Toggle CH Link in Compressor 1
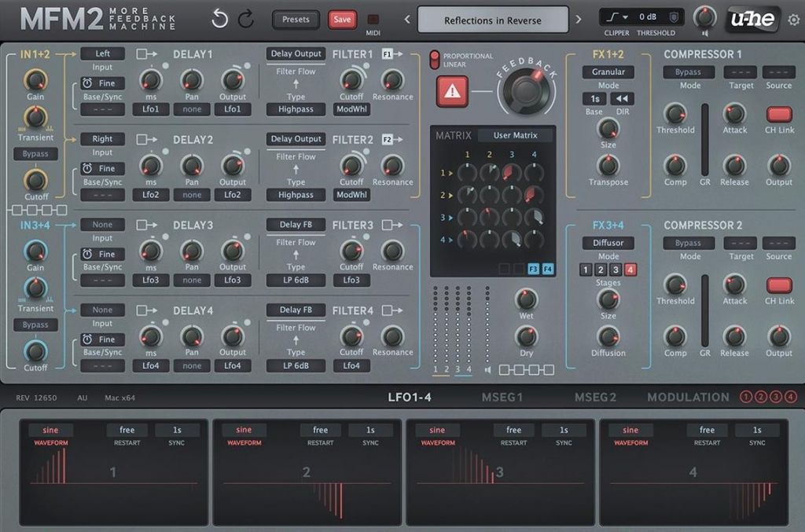805x532 pixels. tap(779, 115)
